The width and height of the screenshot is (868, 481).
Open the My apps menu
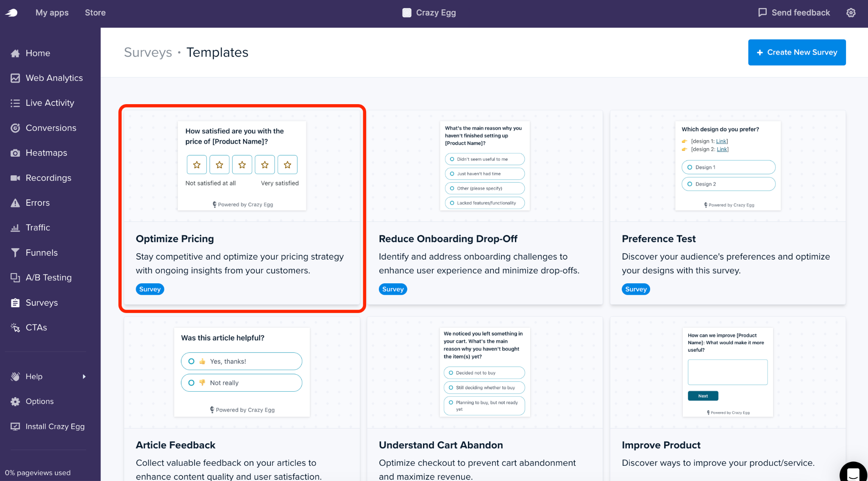coord(52,13)
